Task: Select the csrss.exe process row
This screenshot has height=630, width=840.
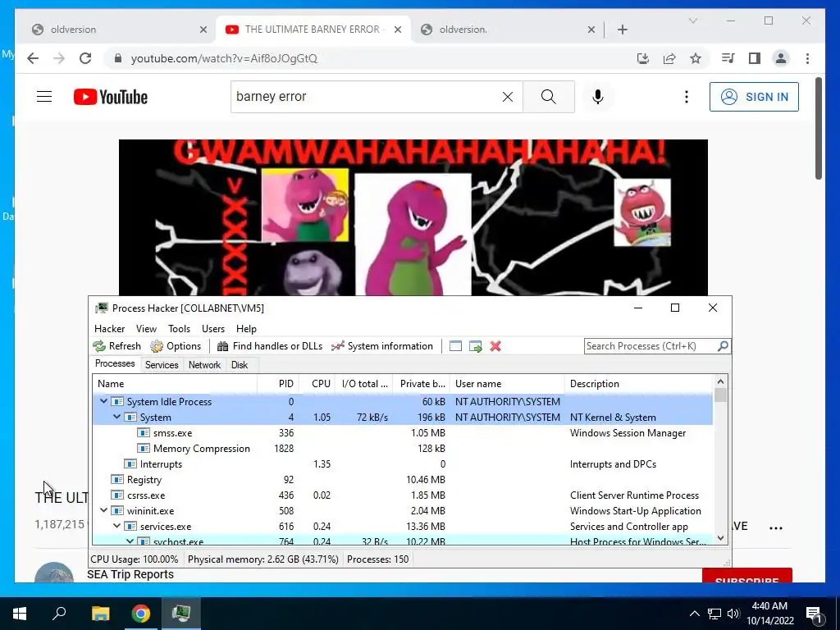Action: tap(402, 495)
